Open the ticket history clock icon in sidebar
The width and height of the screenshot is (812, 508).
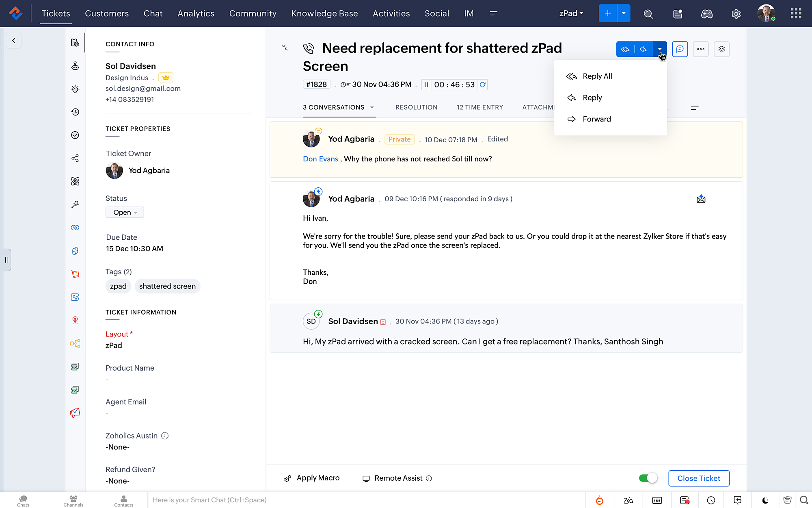(x=75, y=112)
